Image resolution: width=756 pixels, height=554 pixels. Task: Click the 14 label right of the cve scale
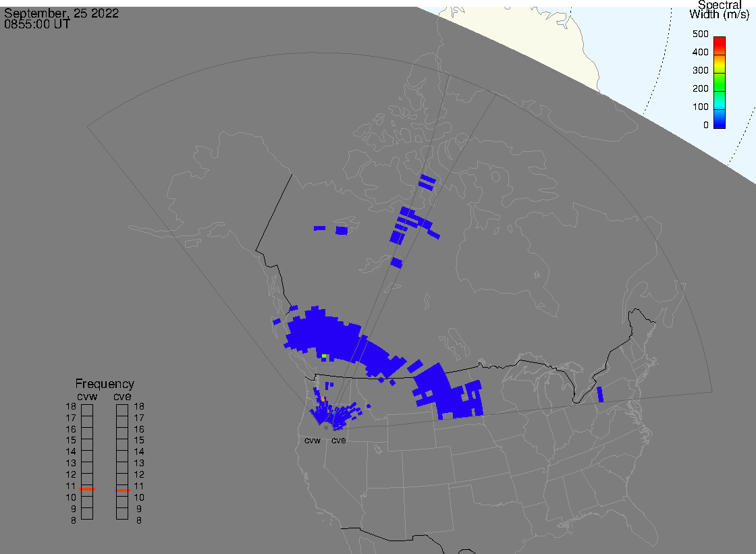pyautogui.click(x=139, y=452)
